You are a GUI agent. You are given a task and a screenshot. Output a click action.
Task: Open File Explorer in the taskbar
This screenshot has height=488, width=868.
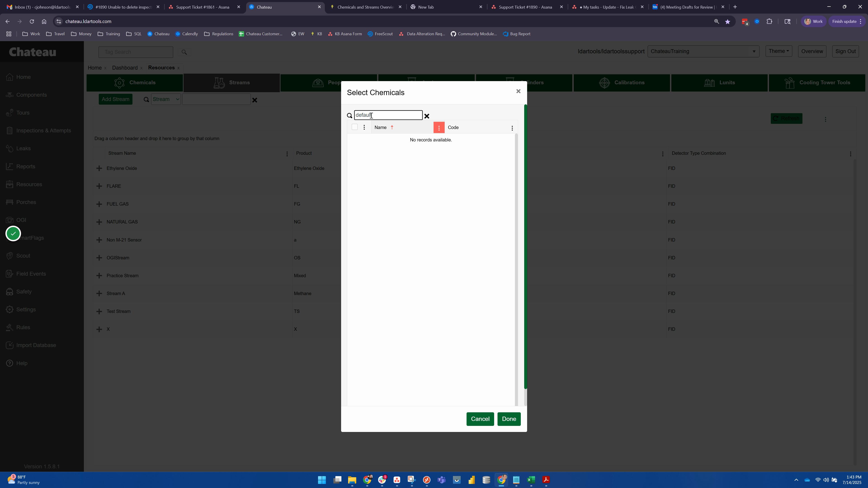pyautogui.click(x=352, y=480)
